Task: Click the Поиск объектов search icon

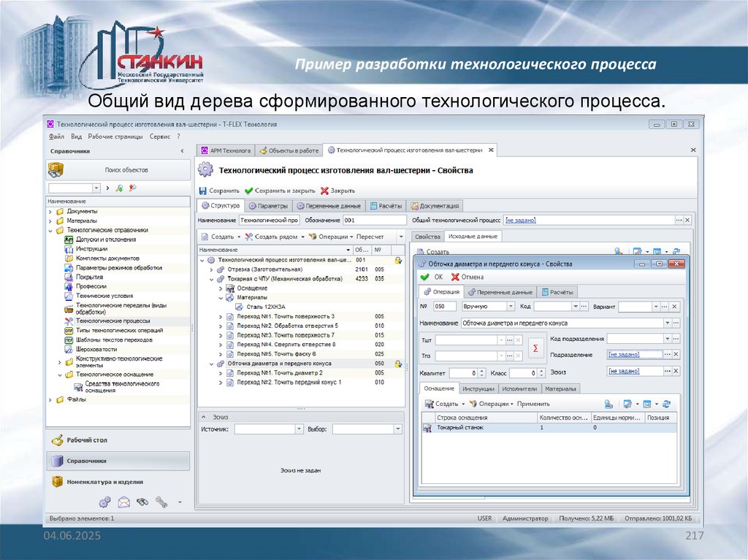Action: point(56,170)
